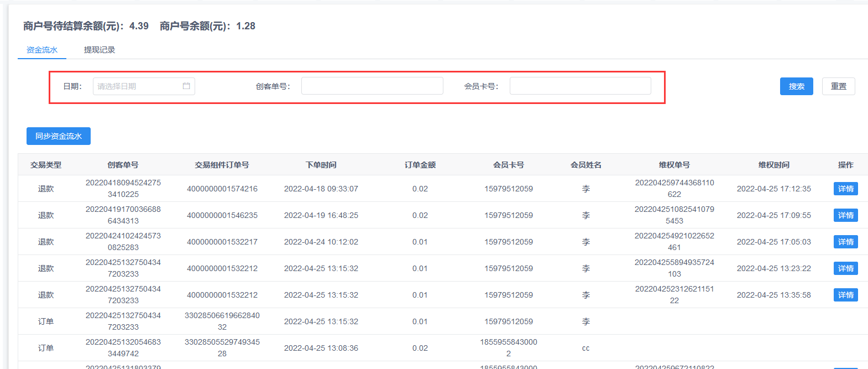Viewport: 868px width, 369px height.
Task: Select order time 2022-04-25 13:08:36
Action: point(321,348)
